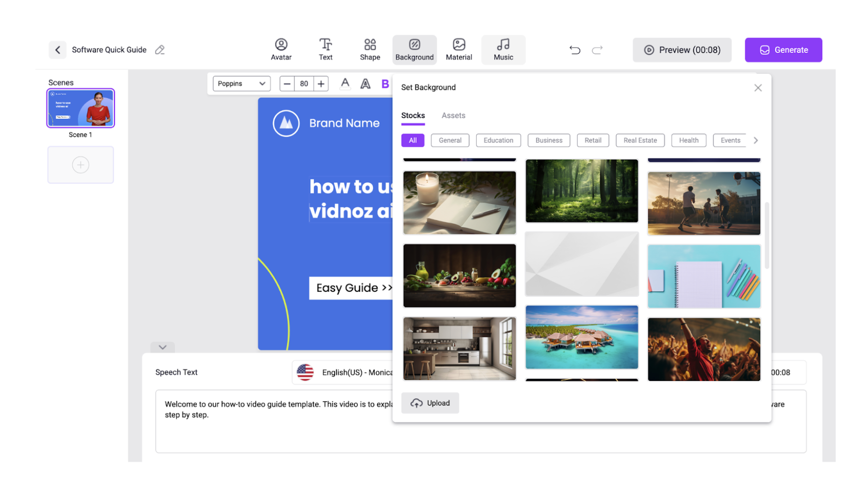Open the Material tool

[459, 50]
